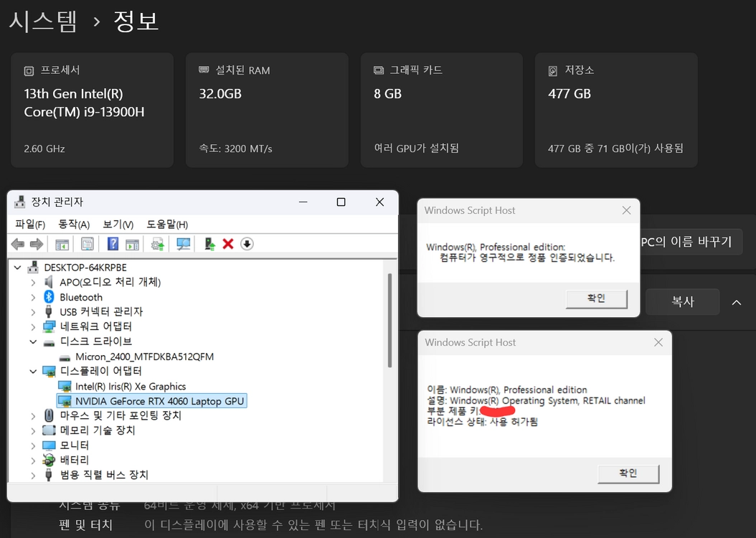Screen dimensions: 756x538
Task: Click the 32.0GB RAM value
Action: (220, 93)
